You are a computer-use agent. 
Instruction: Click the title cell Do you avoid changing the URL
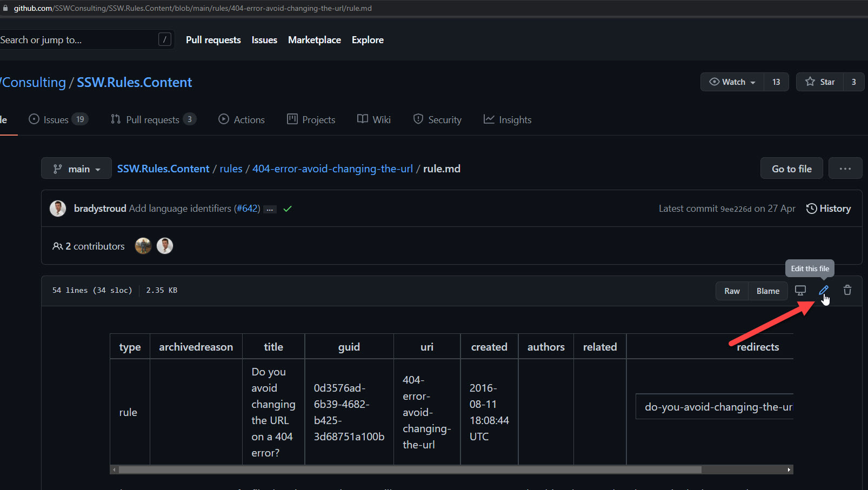point(273,412)
